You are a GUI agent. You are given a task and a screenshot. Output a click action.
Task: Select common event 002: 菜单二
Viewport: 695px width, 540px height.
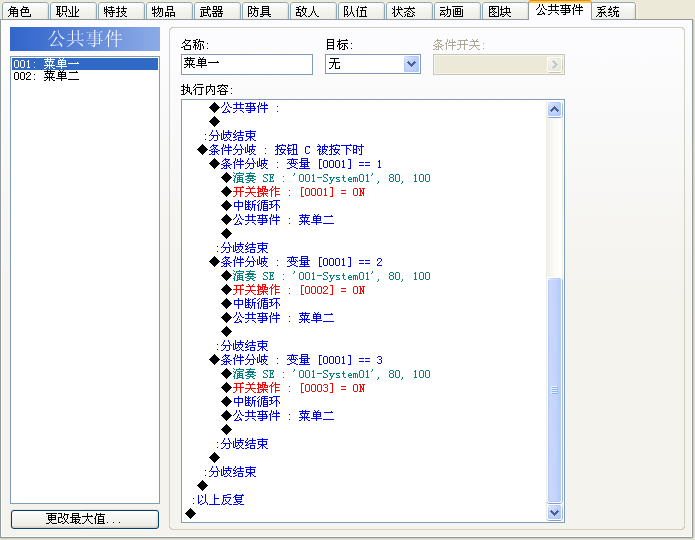(x=85, y=76)
